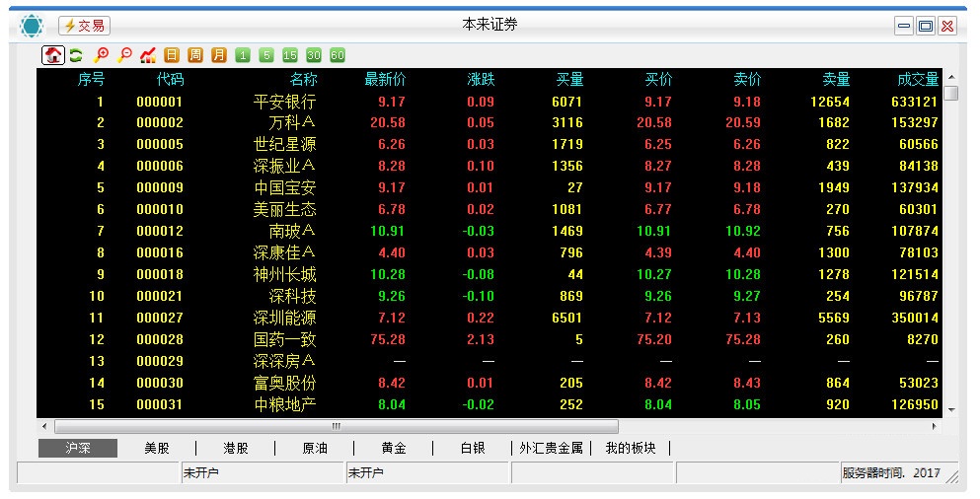Select the 60-minute chart icon

[x=338, y=55]
